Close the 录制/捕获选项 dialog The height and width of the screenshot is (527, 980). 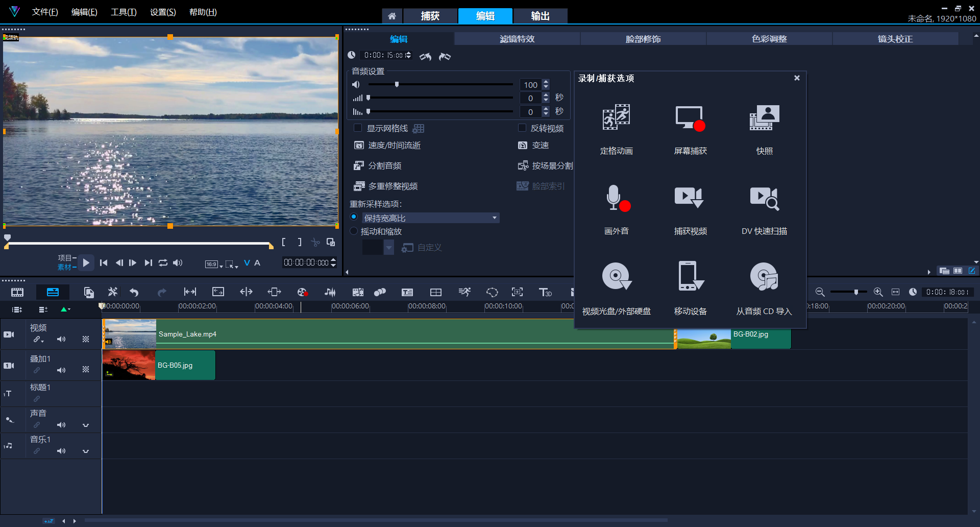[797, 78]
